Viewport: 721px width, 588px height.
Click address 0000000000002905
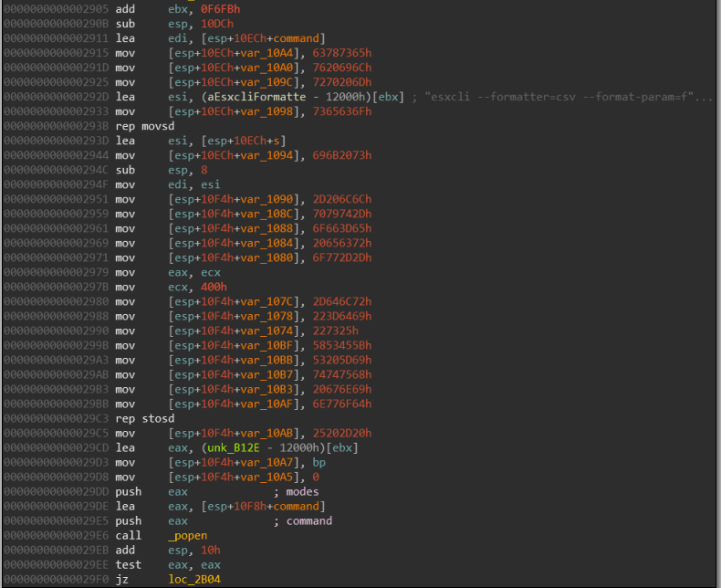[56, 9]
